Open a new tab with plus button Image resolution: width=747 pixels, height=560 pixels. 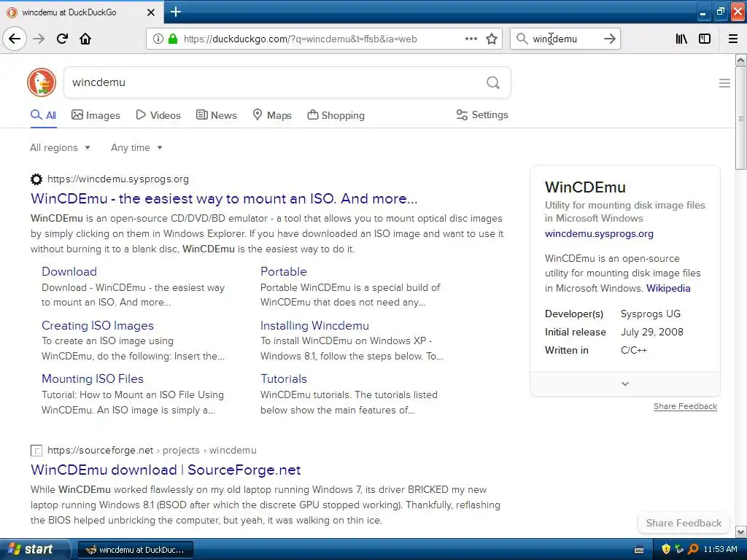tap(175, 12)
